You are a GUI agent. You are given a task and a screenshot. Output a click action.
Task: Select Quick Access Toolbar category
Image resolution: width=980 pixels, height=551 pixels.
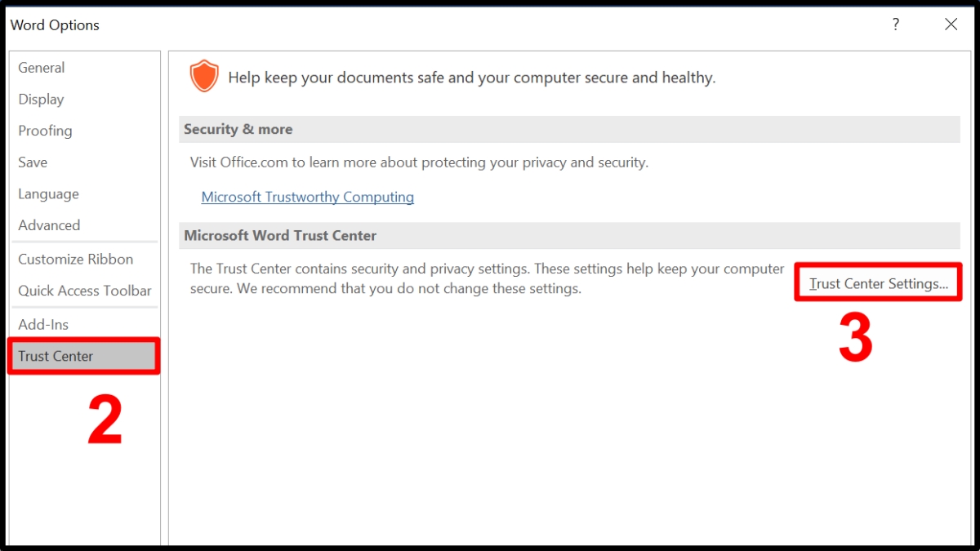point(85,291)
